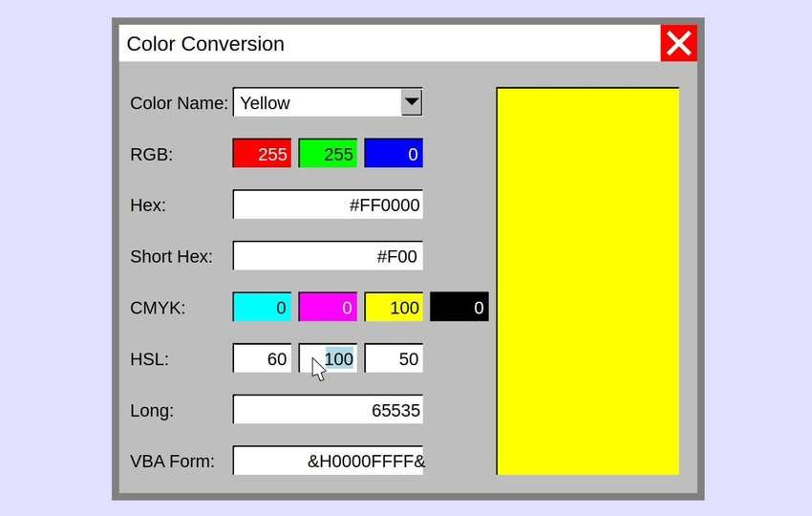
Task: Click the 'Short Hex:' label
Action: (x=171, y=256)
